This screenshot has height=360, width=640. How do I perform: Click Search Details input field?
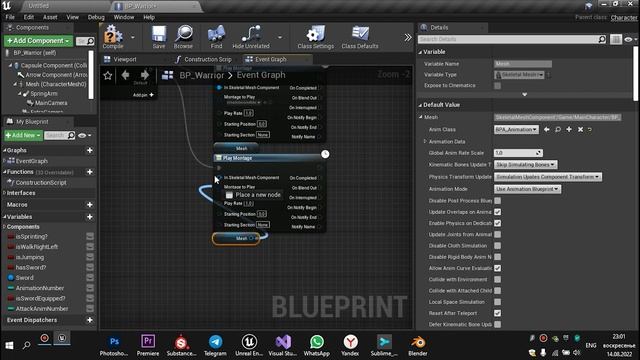pyautogui.click(x=507, y=39)
